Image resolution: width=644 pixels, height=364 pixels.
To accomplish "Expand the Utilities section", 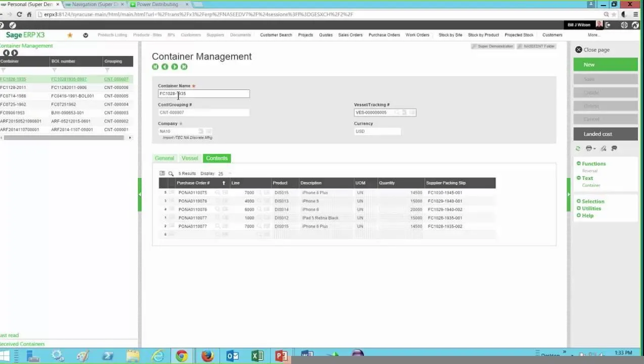I will pos(592,208).
